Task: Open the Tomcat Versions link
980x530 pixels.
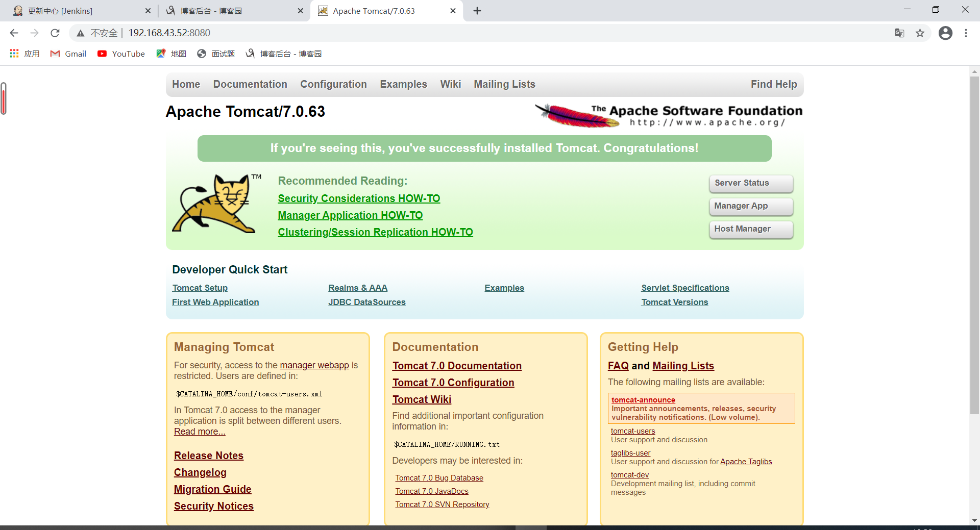Action: 675,302
